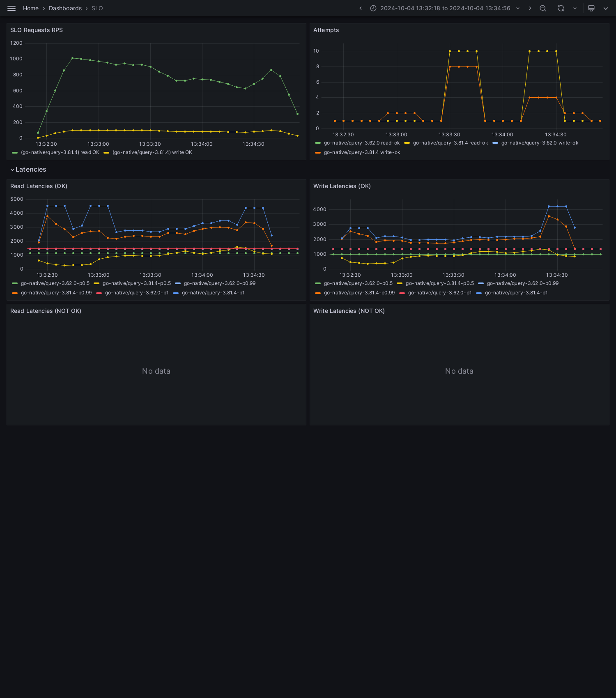Click the 5000 y-axis label in Read Latencies
The image size is (616, 698).
click(17, 199)
